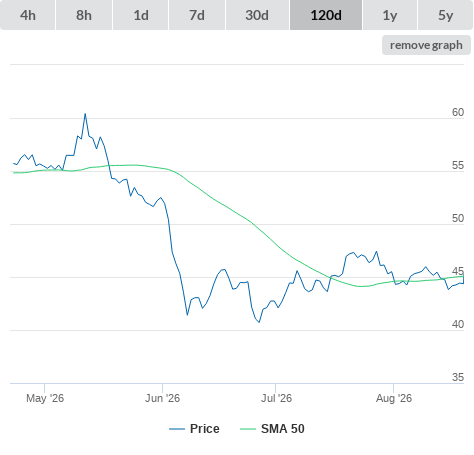Viewport: 474px width, 455px height.
Task: Click the price peak above 60
Action: point(85,114)
